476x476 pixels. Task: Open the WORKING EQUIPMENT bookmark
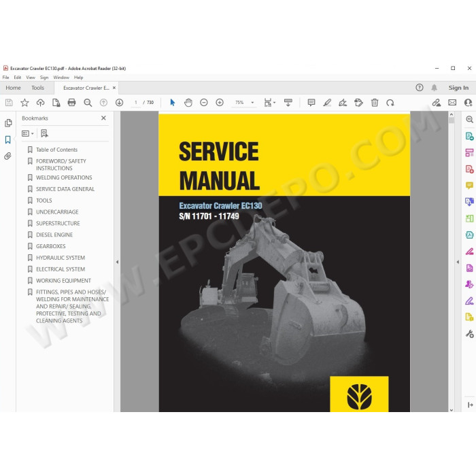coord(63,281)
